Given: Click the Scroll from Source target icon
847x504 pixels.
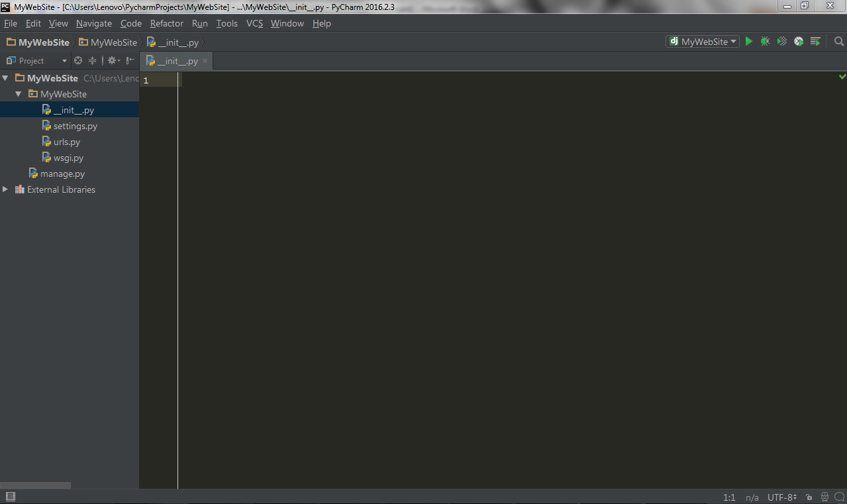Looking at the screenshot, I should pyautogui.click(x=78, y=60).
